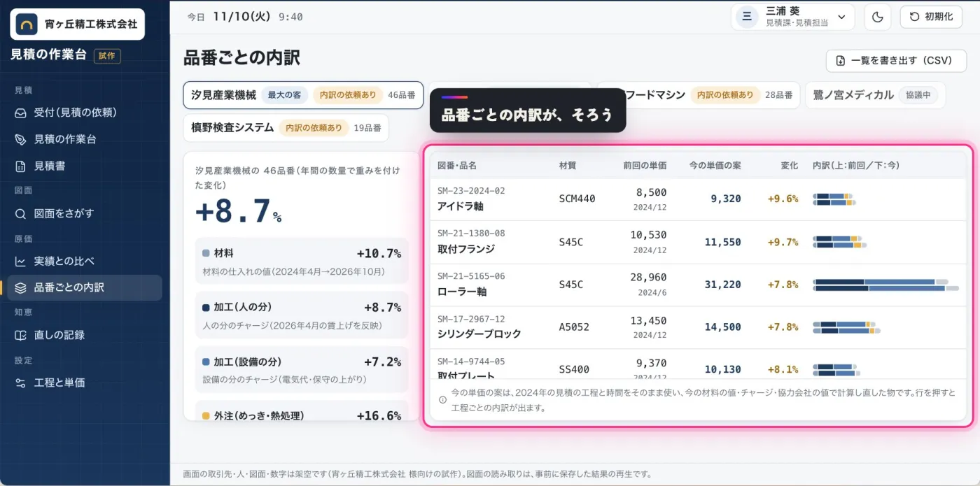The width and height of the screenshot is (980, 486).
Task: Select the 汐見産業機械 customer tab
Action: click(x=303, y=95)
